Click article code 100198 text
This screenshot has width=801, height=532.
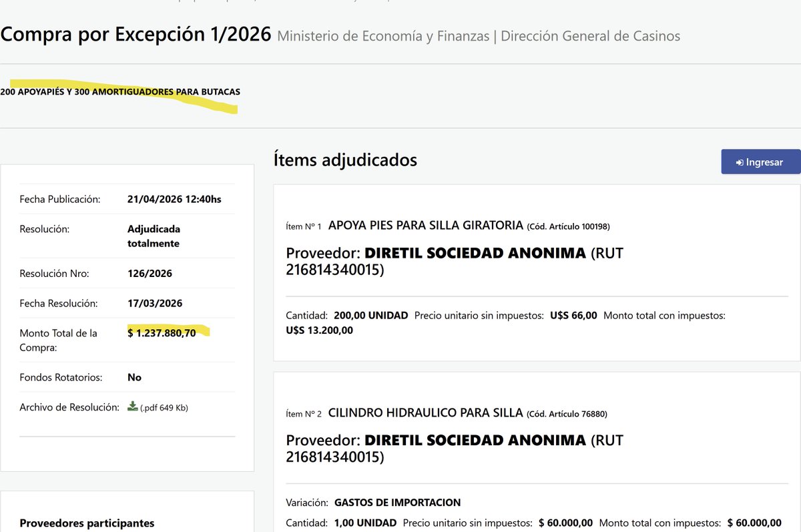pos(568,226)
